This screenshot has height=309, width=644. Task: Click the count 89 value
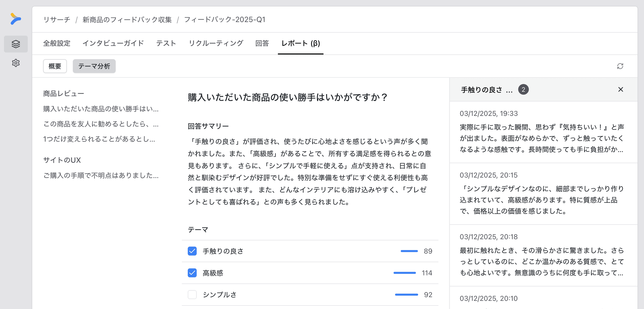point(428,251)
